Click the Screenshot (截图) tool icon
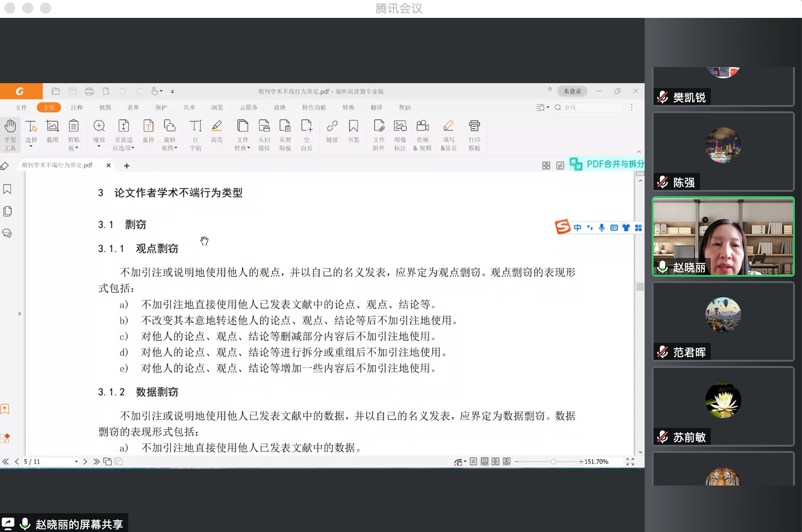Image resolution: width=802 pixels, height=532 pixels. coord(52,131)
